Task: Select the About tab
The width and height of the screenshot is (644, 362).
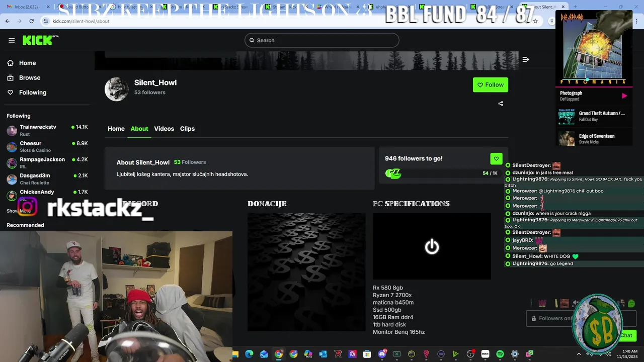Action: tap(139, 129)
